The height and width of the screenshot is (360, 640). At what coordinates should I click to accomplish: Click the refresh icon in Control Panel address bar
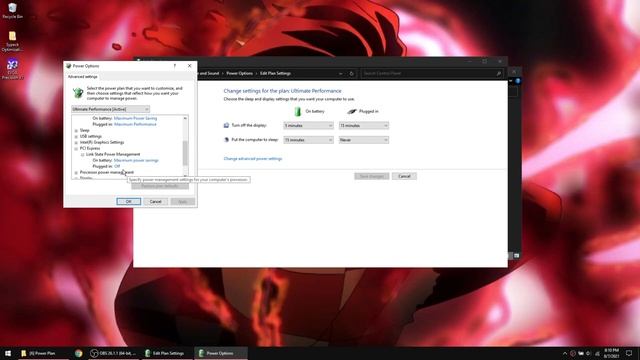point(351,73)
